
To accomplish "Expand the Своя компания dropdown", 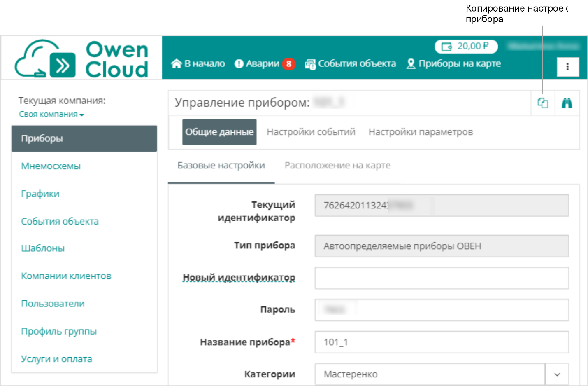I will (51, 115).
